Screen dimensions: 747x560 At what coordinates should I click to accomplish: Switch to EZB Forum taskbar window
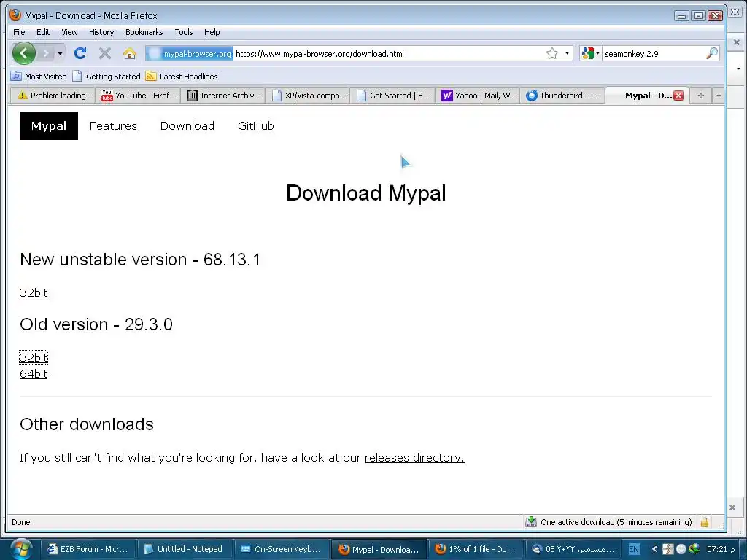coord(88,549)
